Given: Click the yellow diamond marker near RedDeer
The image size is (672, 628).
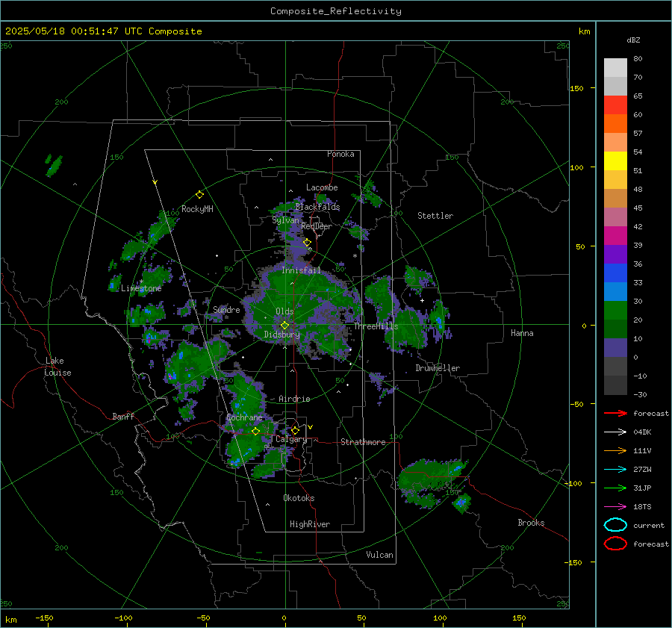Looking at the screenshot, I should click(307, 243).
